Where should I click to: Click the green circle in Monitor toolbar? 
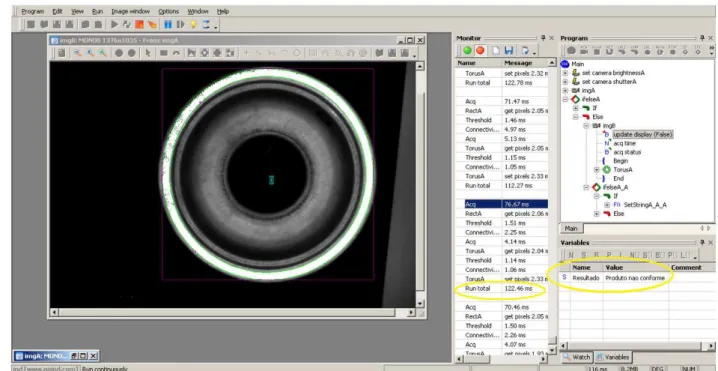(467, 50)
